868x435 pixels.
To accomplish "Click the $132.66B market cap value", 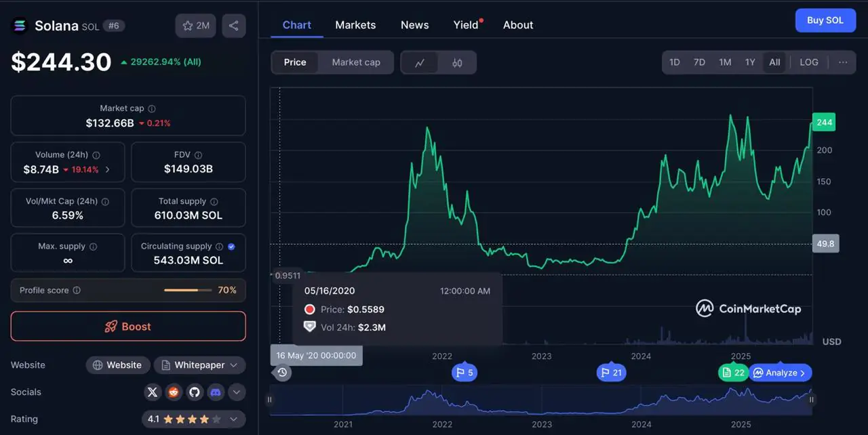I will coord(110,123).
